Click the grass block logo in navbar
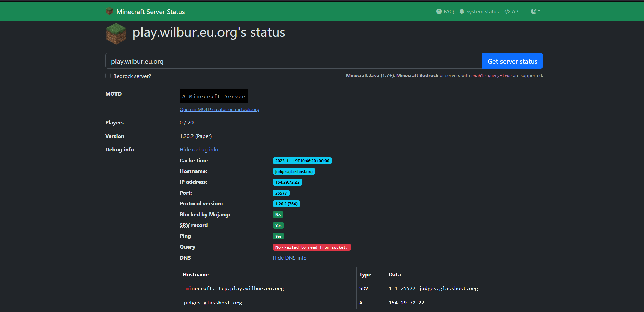Image resolution: width=644 pixels, height=312 pixels. 109,11
